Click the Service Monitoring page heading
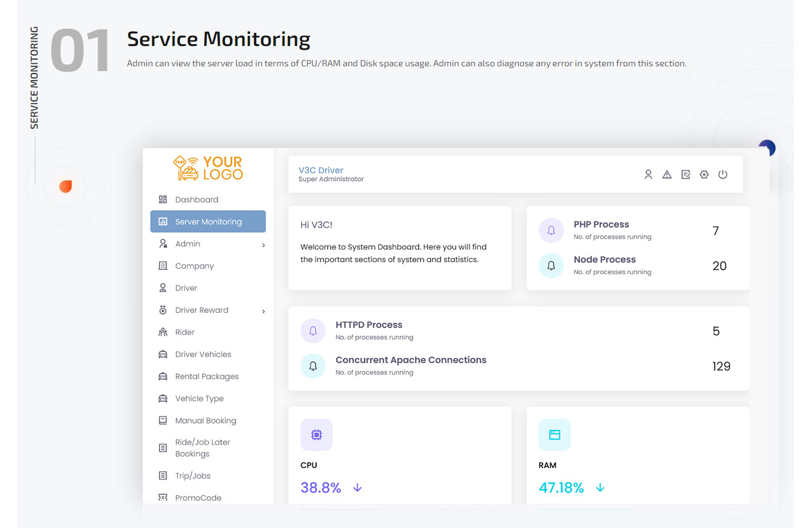 [x=219, y=39]
